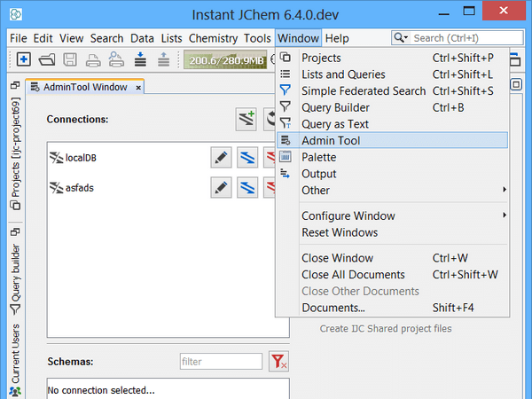Click the New Project toolbar icon
The height and width of the screenshot is (399, 532).
pyautogui.click(x=24, y=59)
